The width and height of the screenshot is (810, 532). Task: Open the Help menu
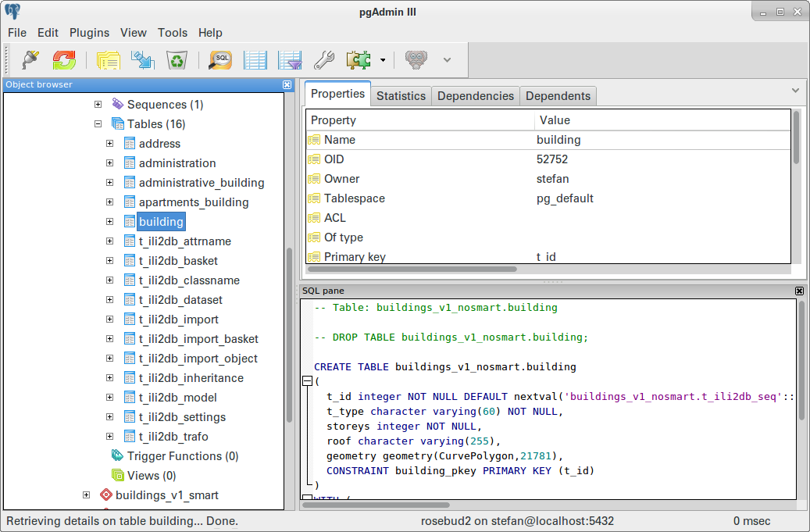click(210, 33)
